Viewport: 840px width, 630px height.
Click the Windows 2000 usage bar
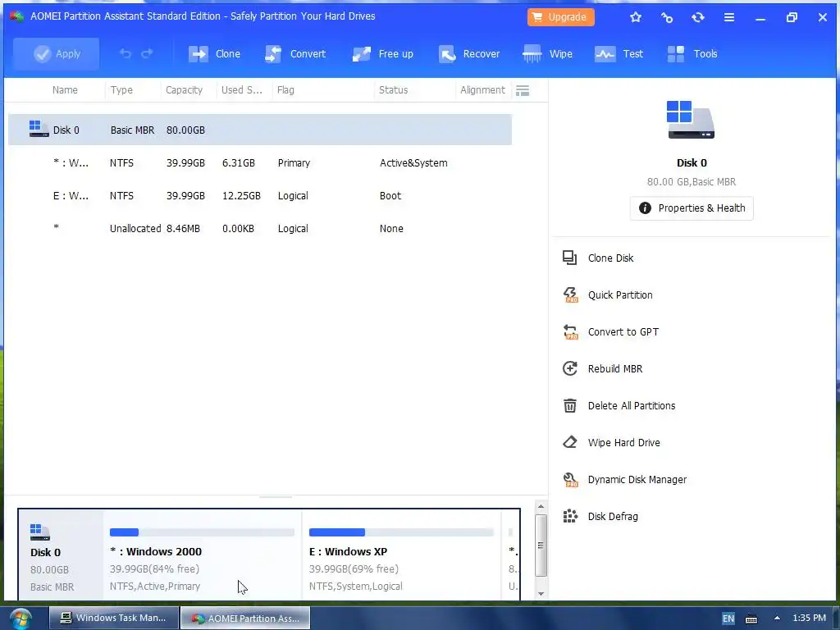tap(202, 532)
